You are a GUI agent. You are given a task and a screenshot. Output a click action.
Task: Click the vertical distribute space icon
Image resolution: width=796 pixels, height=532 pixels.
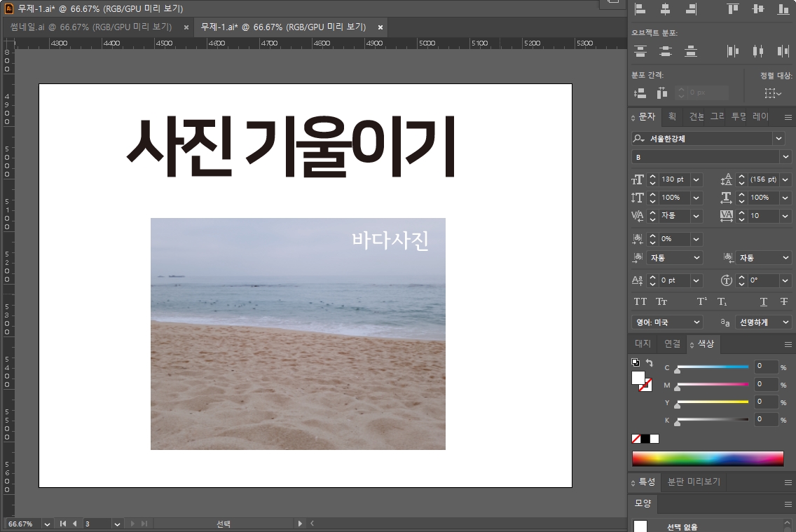point(640,93)
